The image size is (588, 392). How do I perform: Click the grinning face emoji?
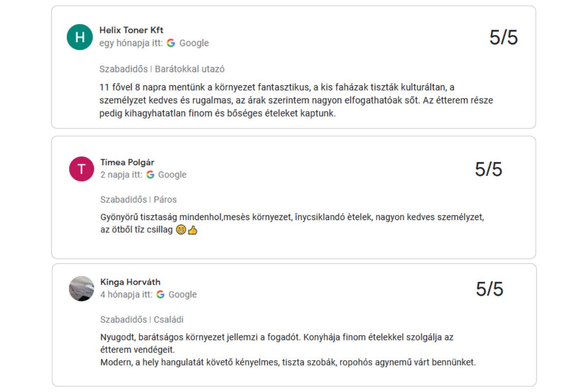click(x=181, y=230)
